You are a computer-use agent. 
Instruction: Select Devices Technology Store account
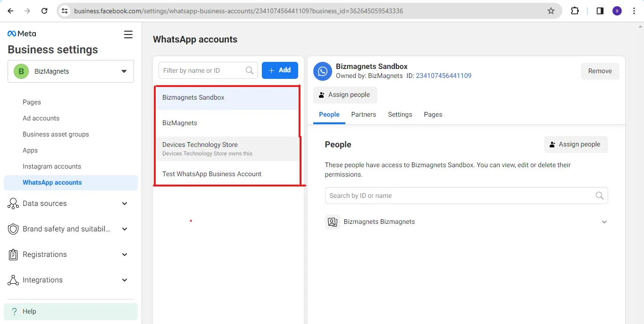point(227,149)
